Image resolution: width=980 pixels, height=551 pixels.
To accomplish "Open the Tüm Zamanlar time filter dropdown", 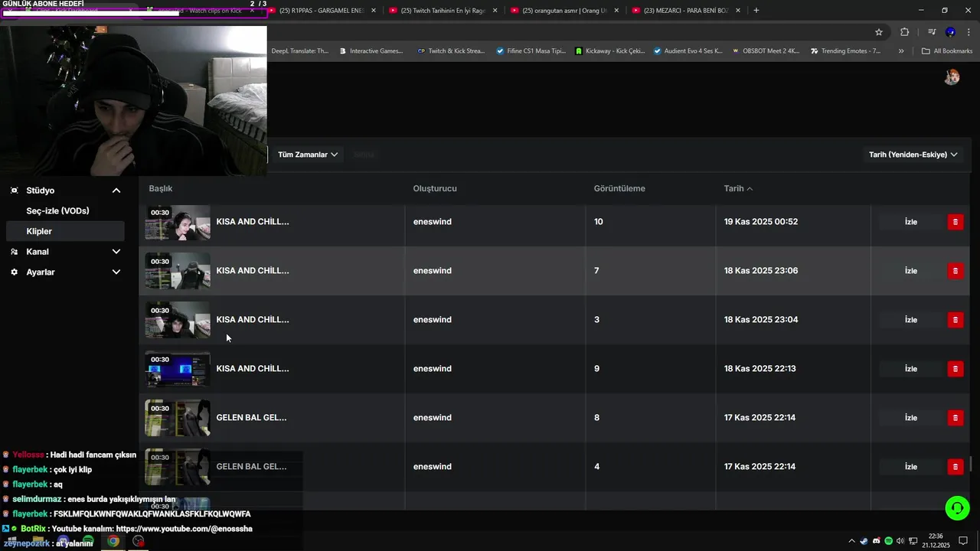I will [308, 155].
